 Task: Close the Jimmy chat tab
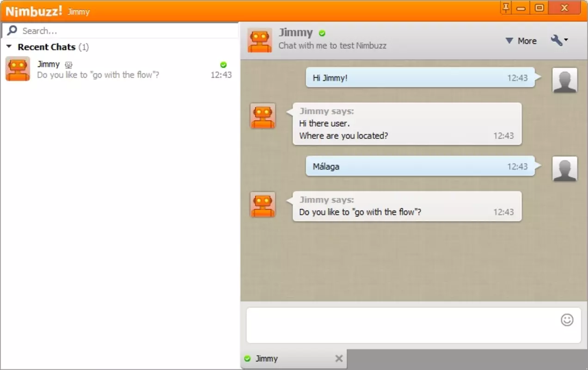[x=339, y=358]
